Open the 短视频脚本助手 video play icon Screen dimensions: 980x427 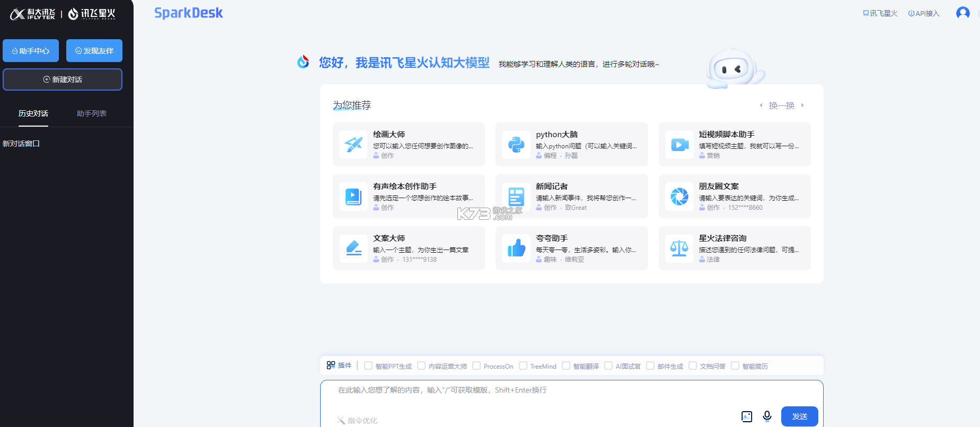click(x=679, y=145)
